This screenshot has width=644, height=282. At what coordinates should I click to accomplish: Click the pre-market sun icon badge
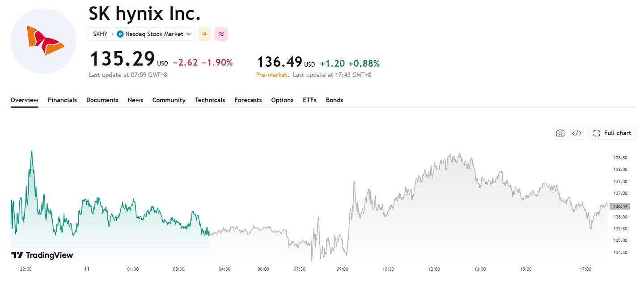click(x=204, y=34)
